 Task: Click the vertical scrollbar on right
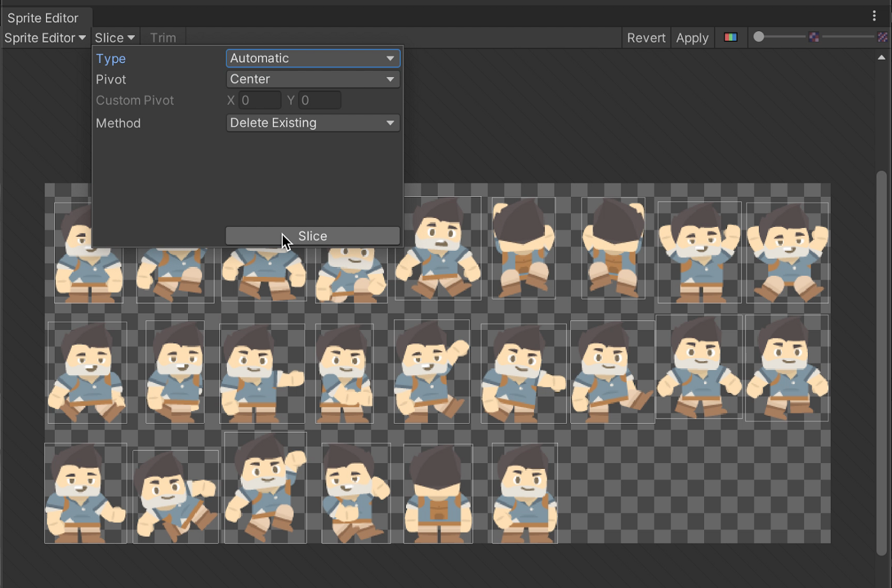tap(881, 363)
